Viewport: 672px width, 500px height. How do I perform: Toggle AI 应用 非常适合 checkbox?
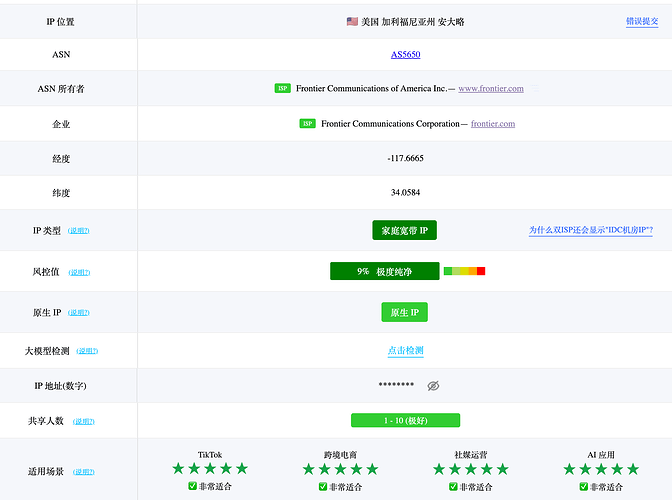point(583,487)
